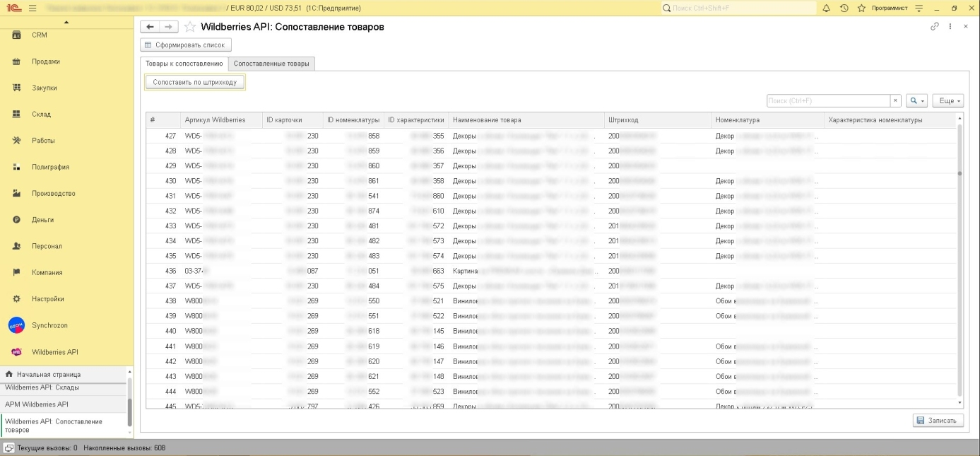
Task: Open the magnifier search options dropdown
Action: pos(917,101)
